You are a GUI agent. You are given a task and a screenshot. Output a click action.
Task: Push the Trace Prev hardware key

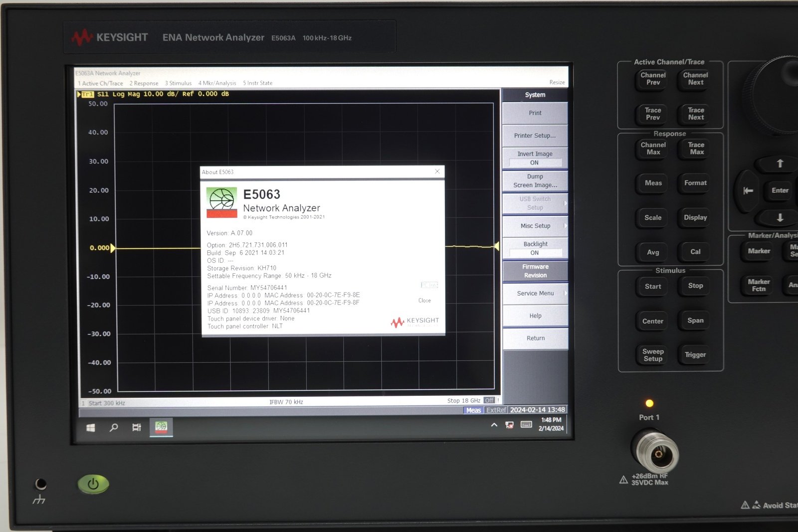(653, 114)
